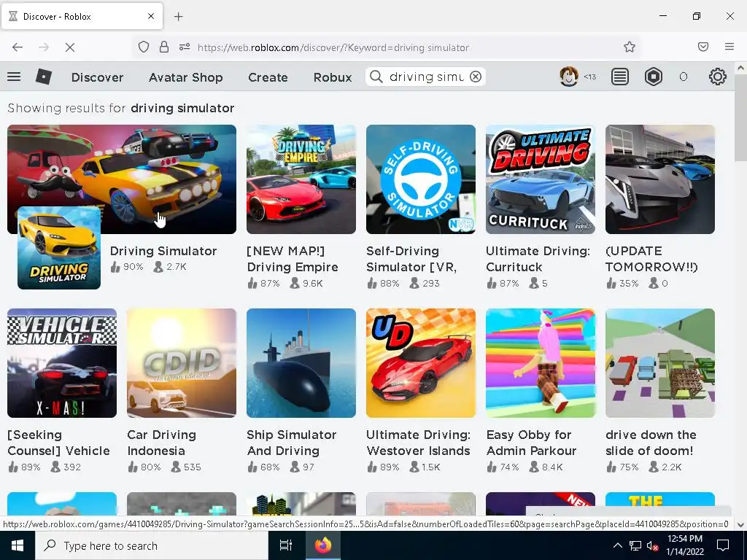Viewport: 747px width, 560px height.
Task: Click the Windows taskbar search box
Action: (152, 545)
